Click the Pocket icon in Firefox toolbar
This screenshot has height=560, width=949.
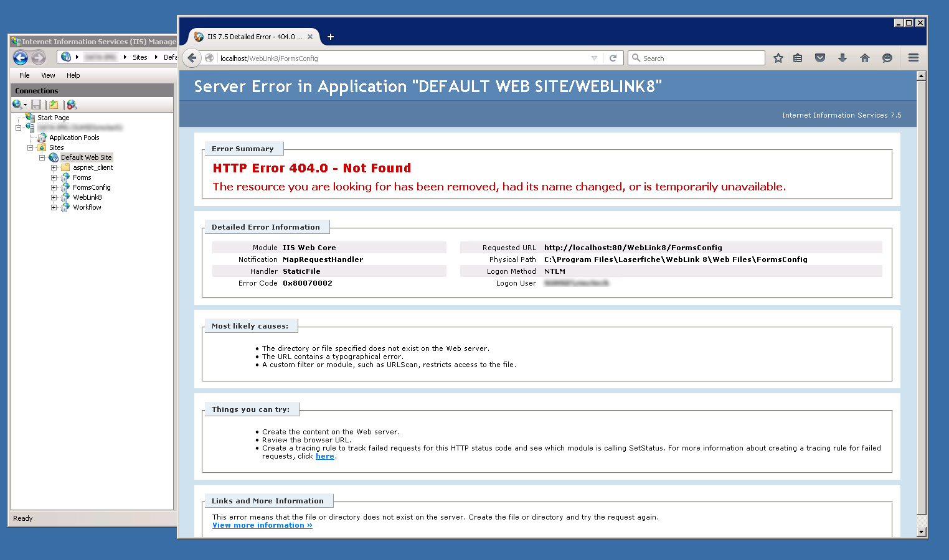pyautogui.click(x=820, y=58)
